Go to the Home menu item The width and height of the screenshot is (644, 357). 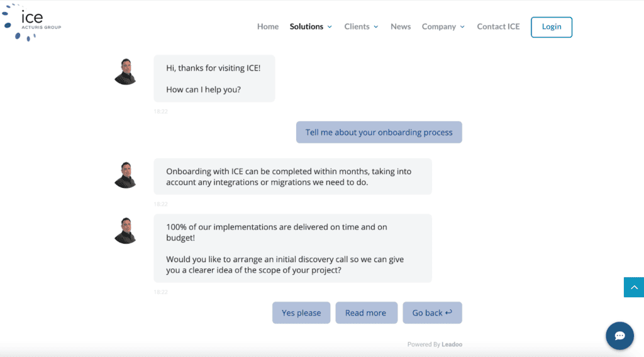[268, 26]
